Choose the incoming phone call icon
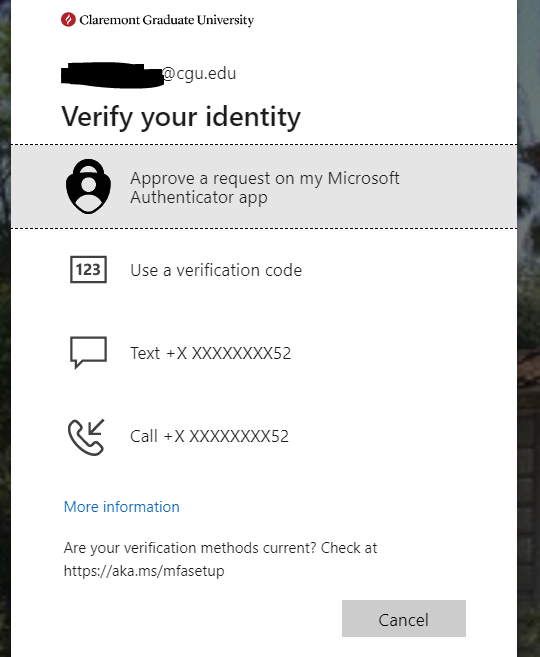 [86, 437]
